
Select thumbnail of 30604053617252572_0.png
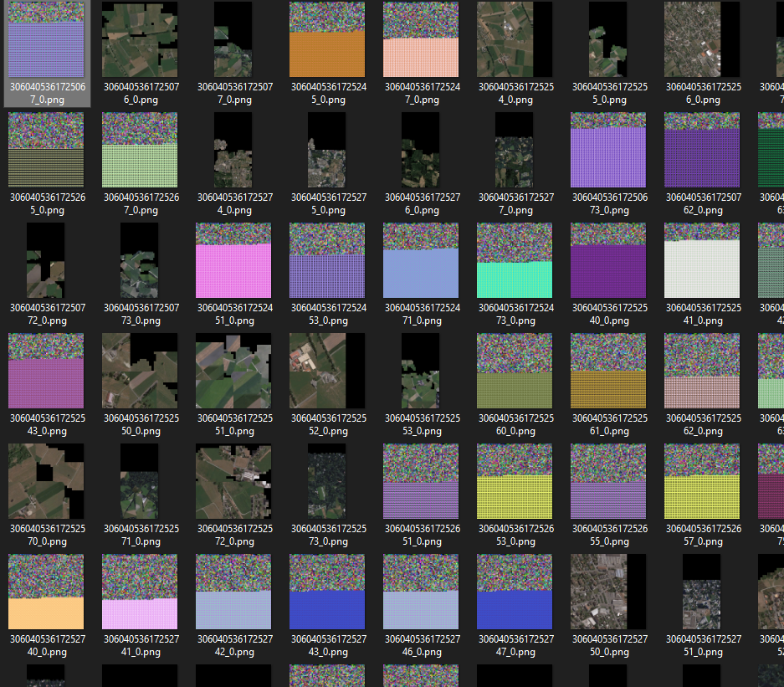233,481
